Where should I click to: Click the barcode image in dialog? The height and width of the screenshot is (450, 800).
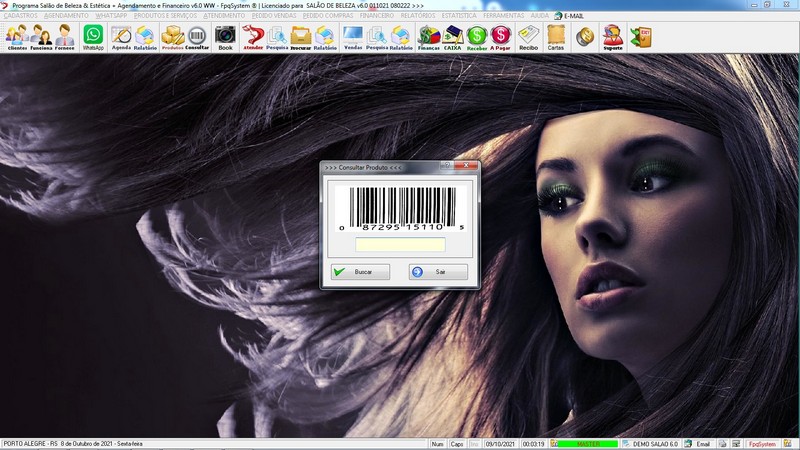pyautogui.click(x=400, y=206)
